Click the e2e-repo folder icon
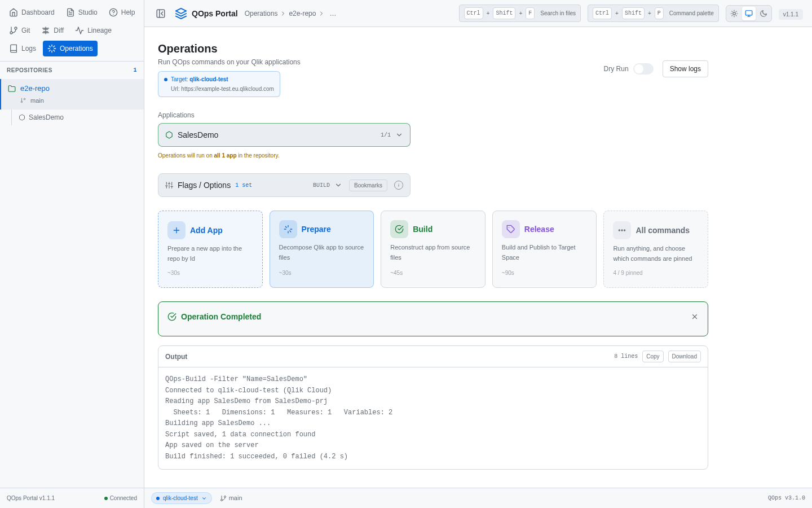 tap(12, 89)
